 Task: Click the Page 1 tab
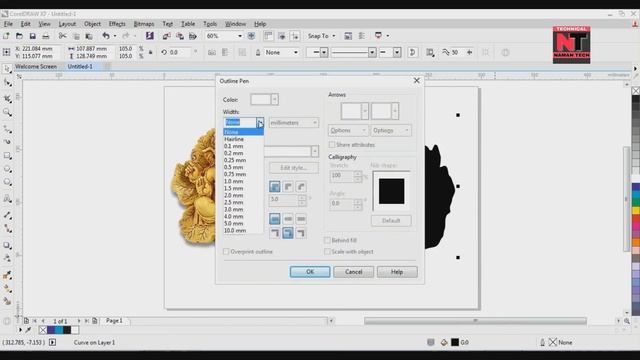coord(114,321)
